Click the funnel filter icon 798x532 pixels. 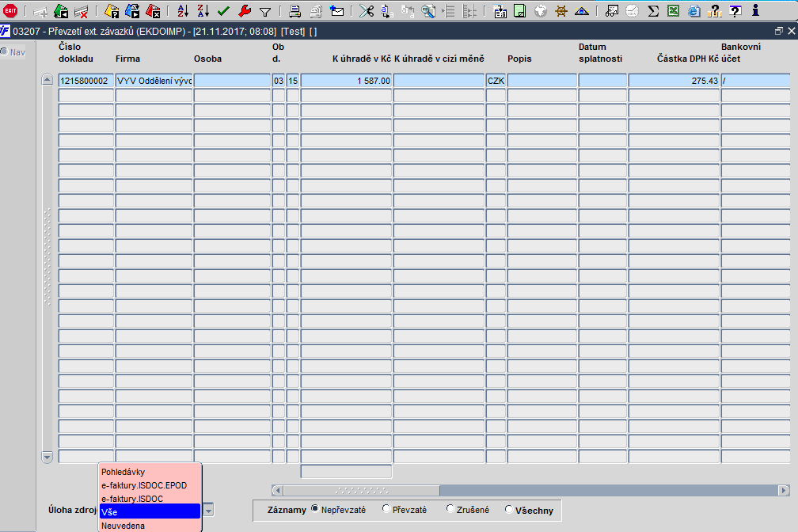(x=265, y=11)
